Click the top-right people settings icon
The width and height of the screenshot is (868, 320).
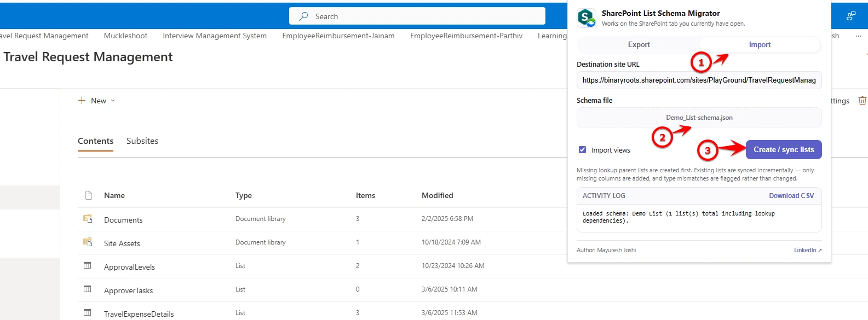coord(851,16)
